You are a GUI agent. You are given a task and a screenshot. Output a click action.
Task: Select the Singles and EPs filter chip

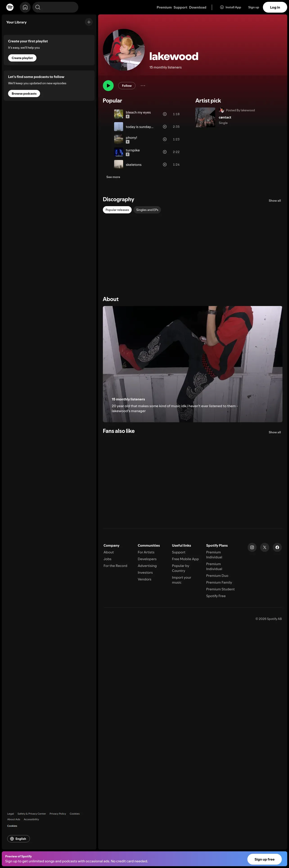147,210
